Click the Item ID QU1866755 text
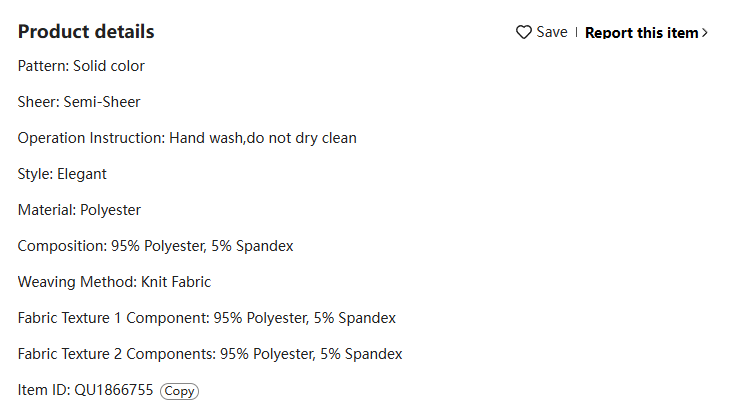This screenshot has height=416, width=729. [85, 390]
